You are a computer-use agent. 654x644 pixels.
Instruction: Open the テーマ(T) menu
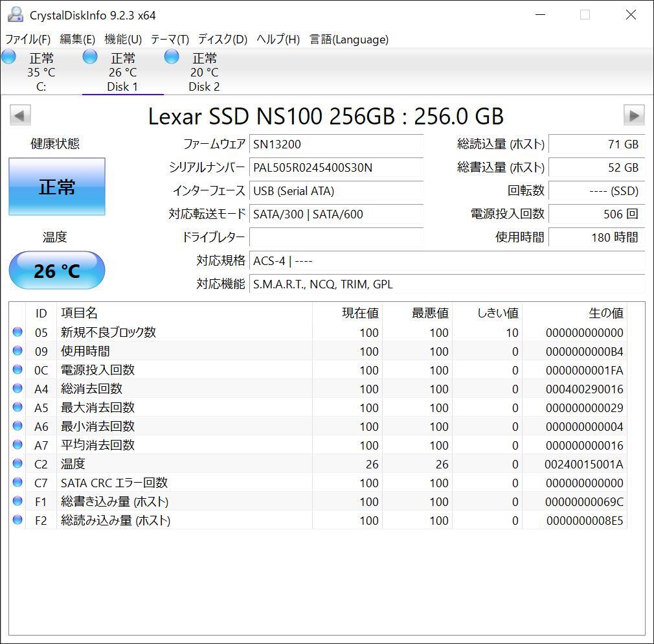point(170,40)
